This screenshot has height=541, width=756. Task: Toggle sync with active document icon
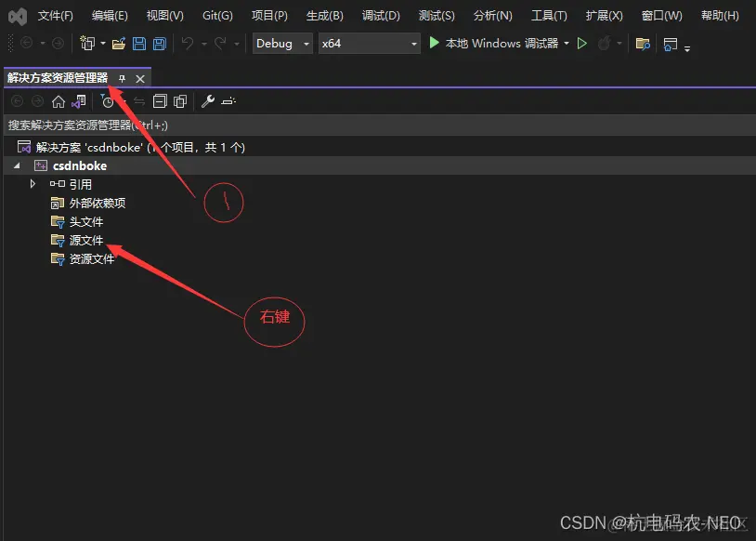click(x=139, y=101)
